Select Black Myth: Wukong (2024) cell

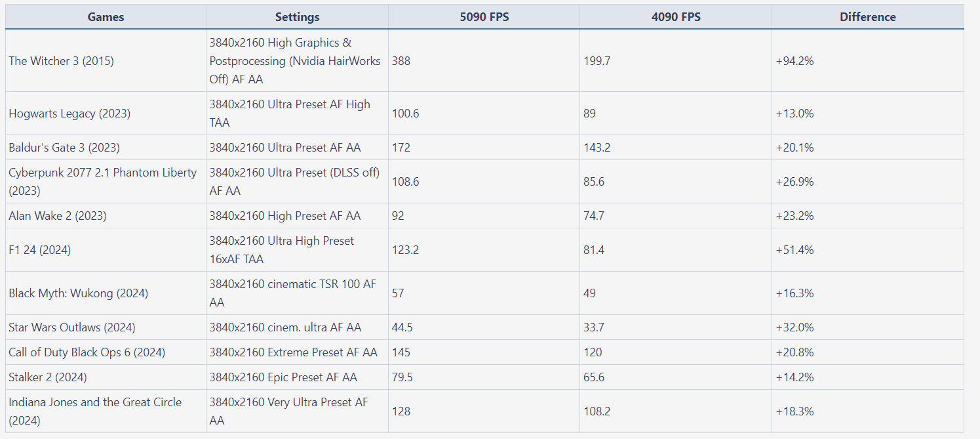click(x=78, y=293)
